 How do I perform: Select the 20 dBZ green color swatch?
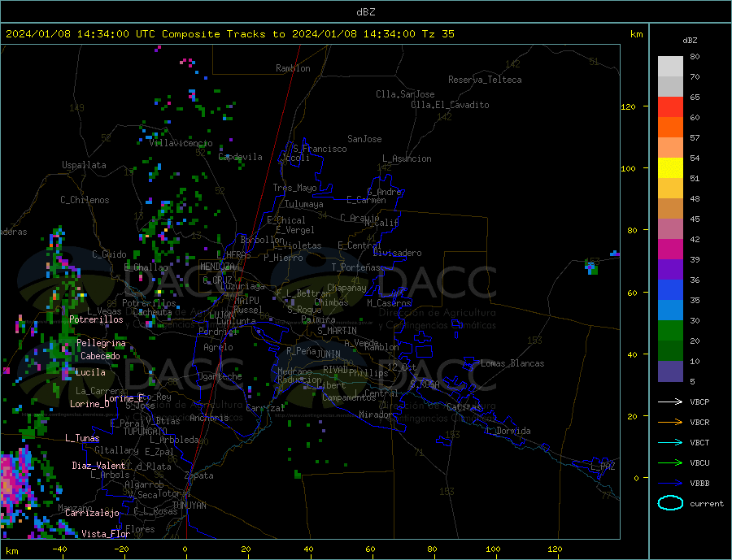[x=670, y=331]
